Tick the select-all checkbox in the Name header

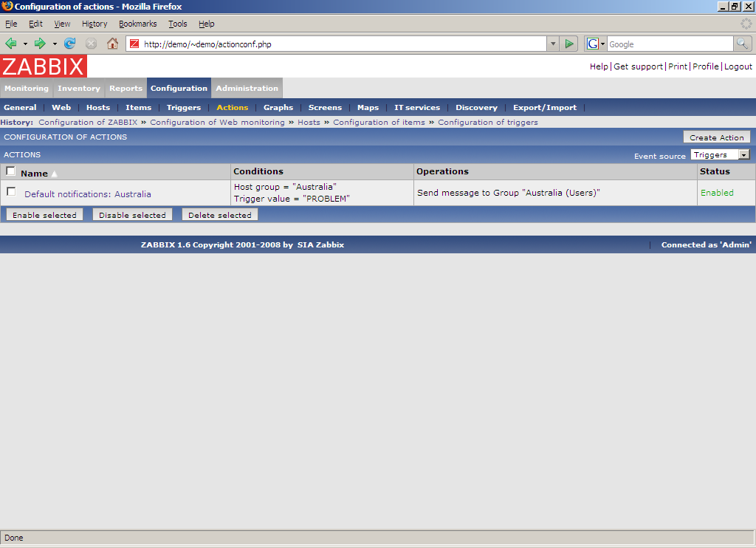pos(10,171)
